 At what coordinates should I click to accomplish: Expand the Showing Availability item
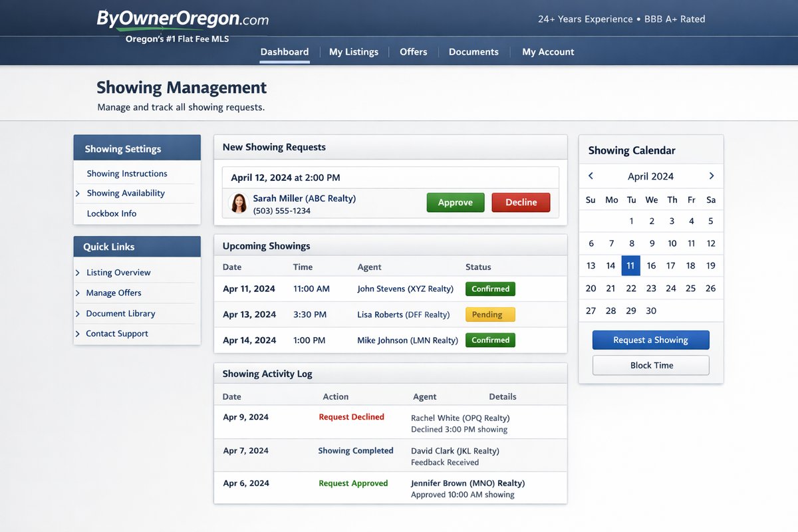click(125, 193)
